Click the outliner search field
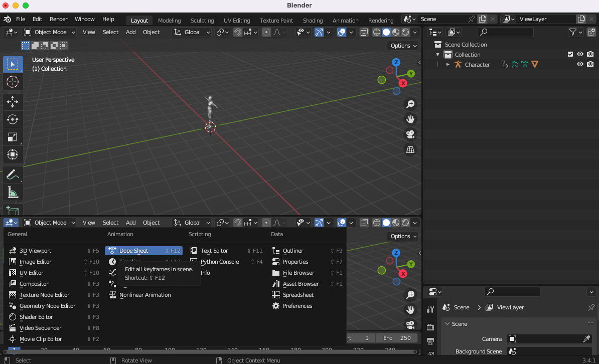The height and width of the screenshot is (364, 599). tap(505, 32)
